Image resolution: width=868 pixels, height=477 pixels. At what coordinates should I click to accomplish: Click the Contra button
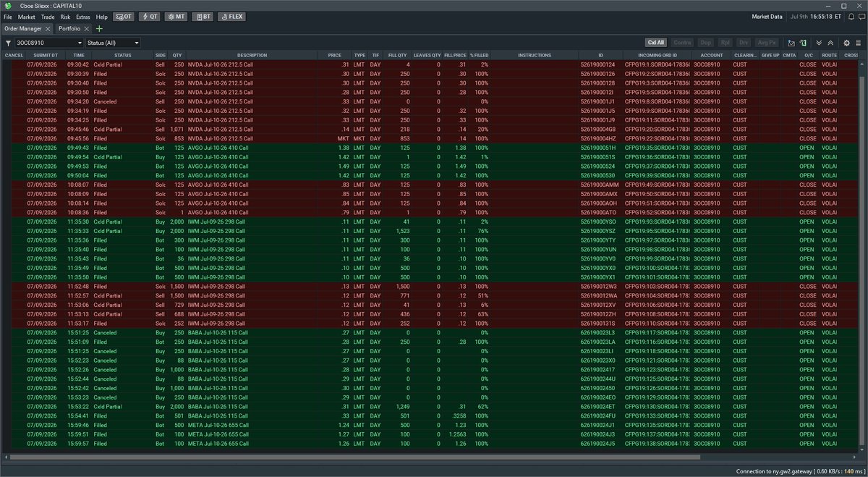coord(683,43)
